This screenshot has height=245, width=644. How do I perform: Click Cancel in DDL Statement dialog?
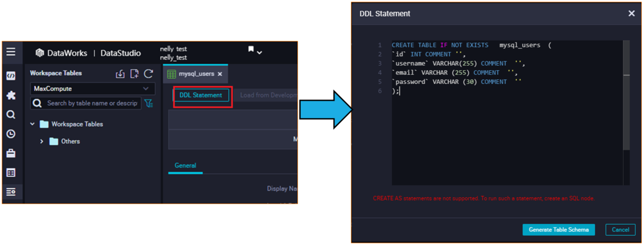[620, 229]
